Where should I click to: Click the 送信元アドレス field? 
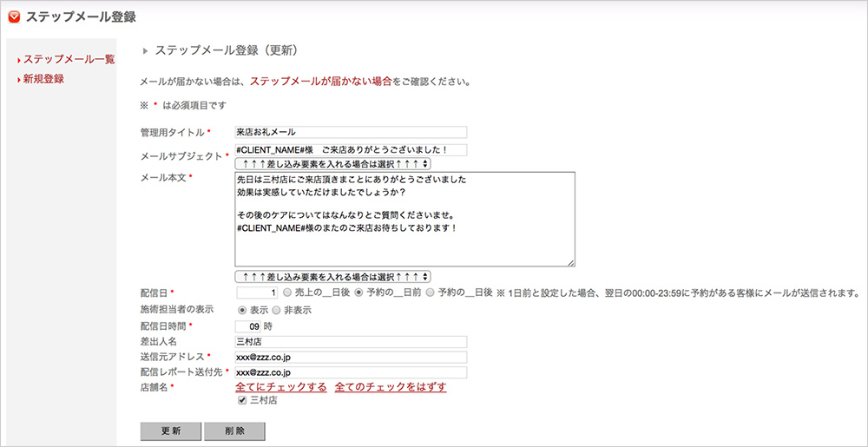[351, 357]
